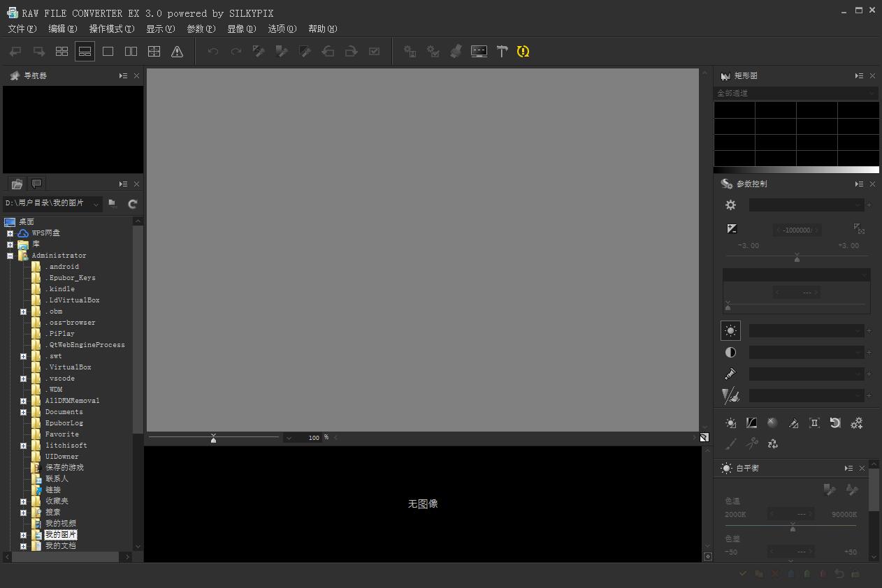This screenshot has height=588, width=882.
Task: Switch to side-by-side compare display mode
Action: tap(131, 52)
